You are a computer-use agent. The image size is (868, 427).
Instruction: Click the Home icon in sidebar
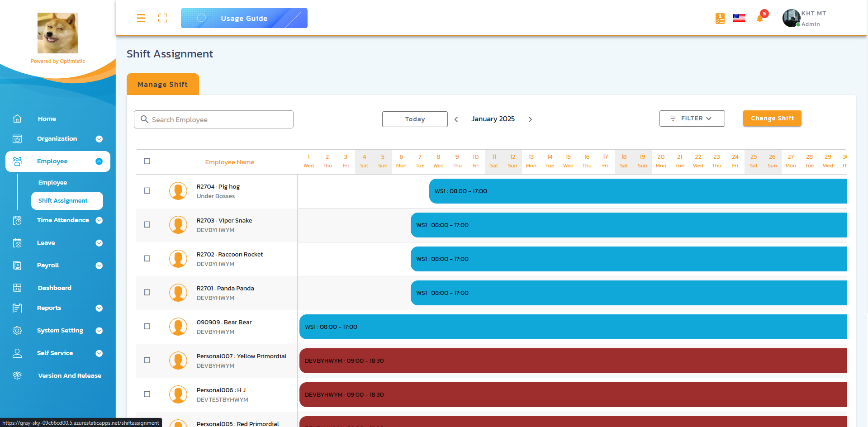click(x=17, y=119)
